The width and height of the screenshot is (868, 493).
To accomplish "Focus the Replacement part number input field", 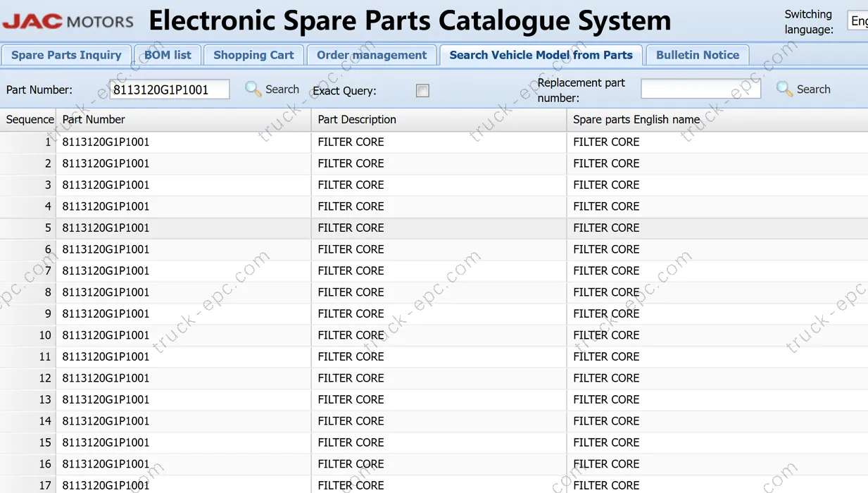I will 700,89.
